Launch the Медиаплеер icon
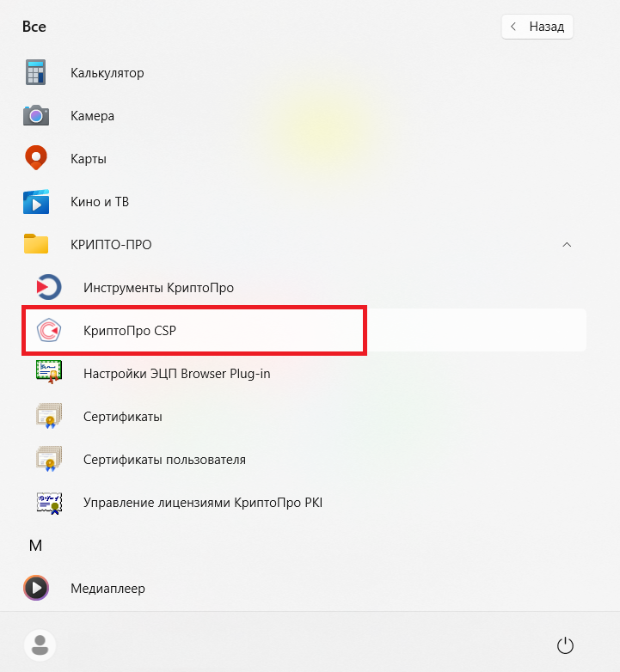Image resolution: width=620 pixels, height=672 pixels. [x=35, y=588]
